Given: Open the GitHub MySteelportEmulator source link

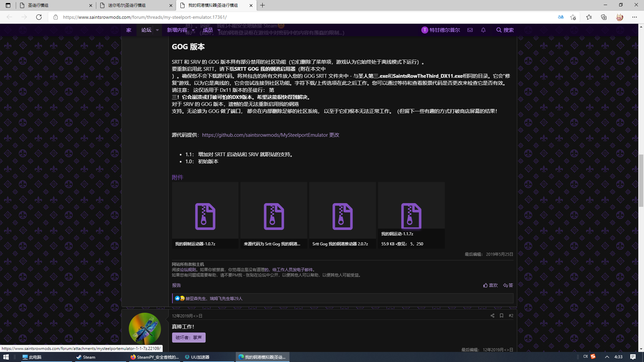Looking at the screenshot, I should pos(265,135).
